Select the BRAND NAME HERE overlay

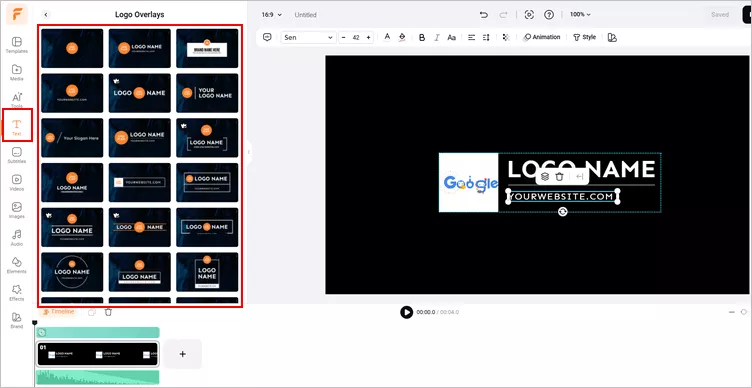coord(207,48)
